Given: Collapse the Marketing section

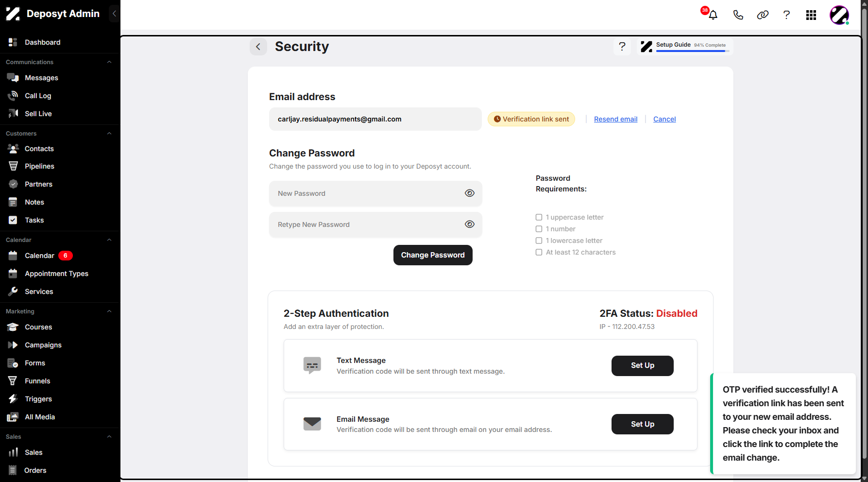Looking at the screenshot, I should point(109,311).
